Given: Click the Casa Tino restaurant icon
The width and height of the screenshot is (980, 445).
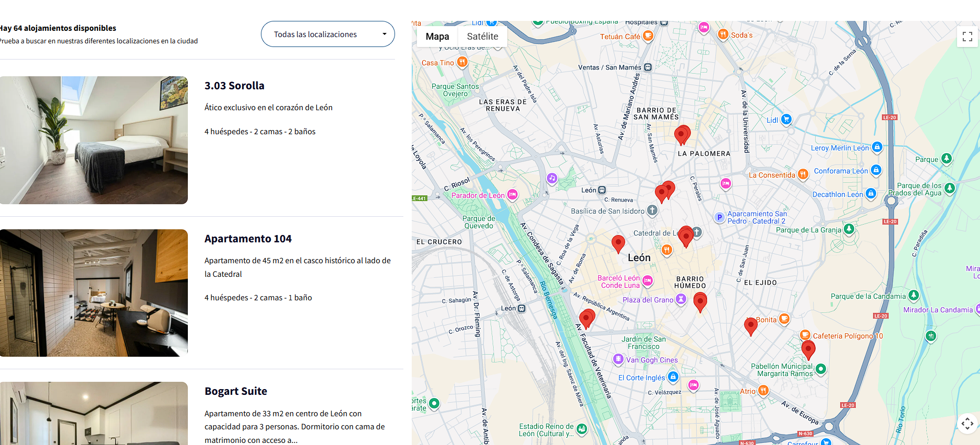Looking at the screenshot, I should pos(462,62).
